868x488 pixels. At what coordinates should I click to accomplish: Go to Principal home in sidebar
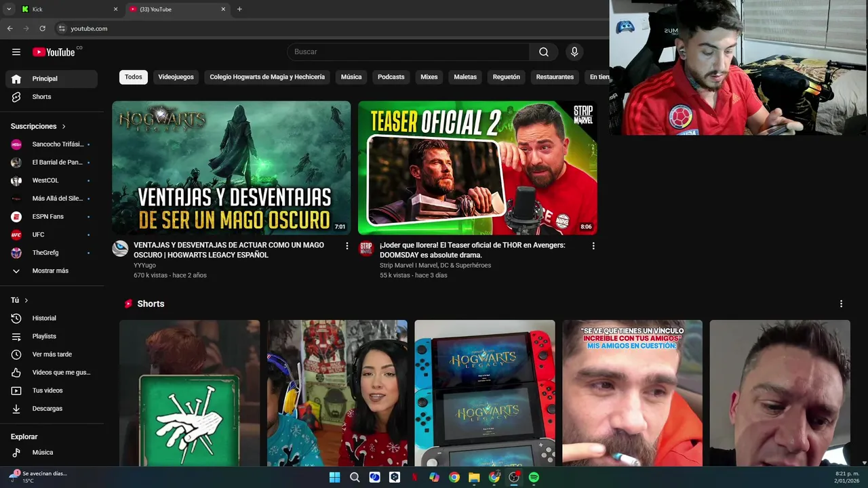click(x=52, y=79)
